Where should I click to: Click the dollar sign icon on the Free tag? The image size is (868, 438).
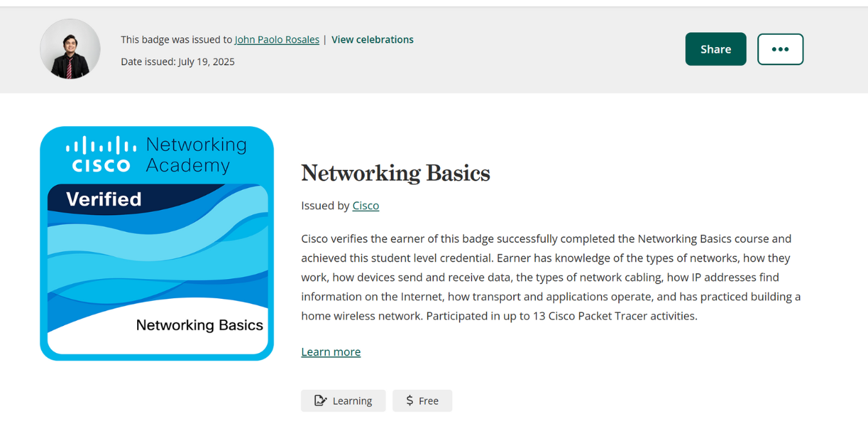coord(409,400)
